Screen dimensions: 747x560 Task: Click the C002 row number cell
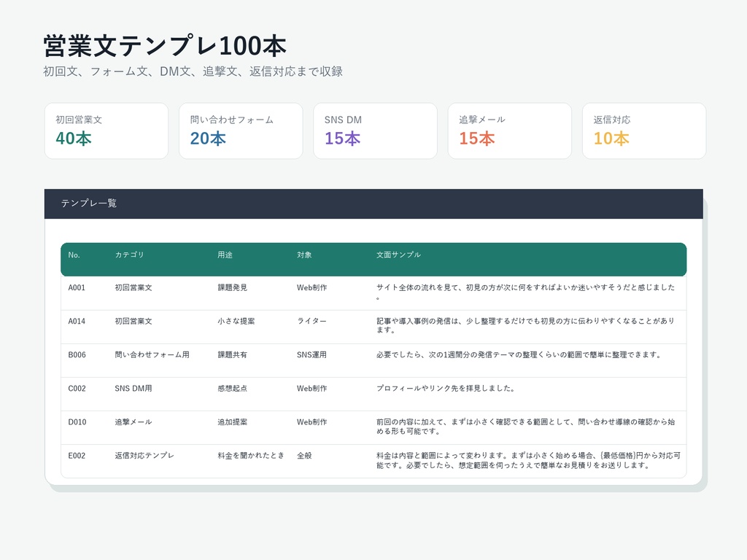77,389
